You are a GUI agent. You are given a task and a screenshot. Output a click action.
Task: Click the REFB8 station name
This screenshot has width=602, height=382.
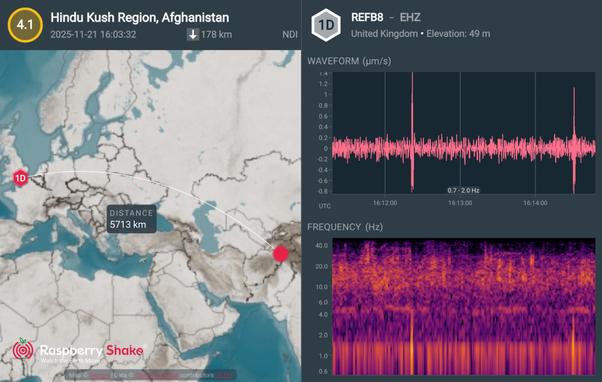click(367, 17)
